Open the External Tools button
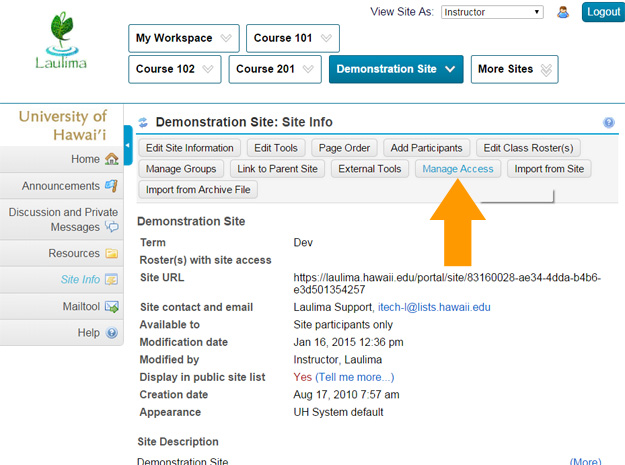 coord(369,169)
